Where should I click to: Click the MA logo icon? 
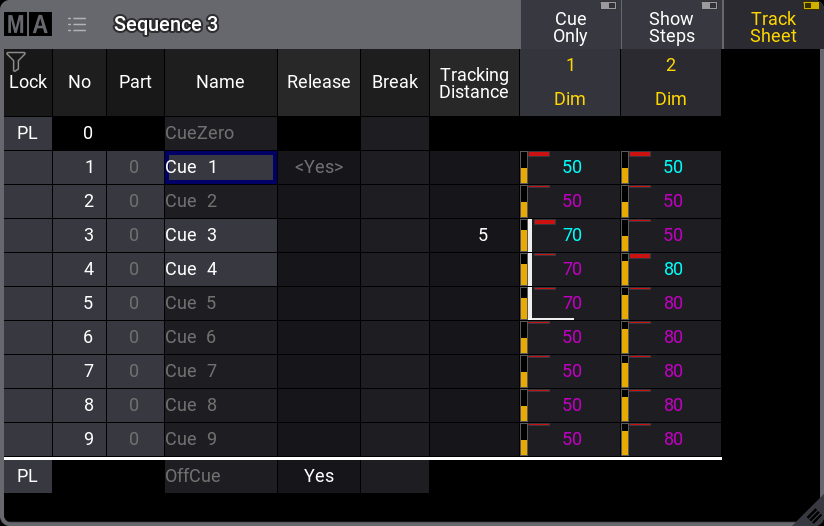(27, 25)
